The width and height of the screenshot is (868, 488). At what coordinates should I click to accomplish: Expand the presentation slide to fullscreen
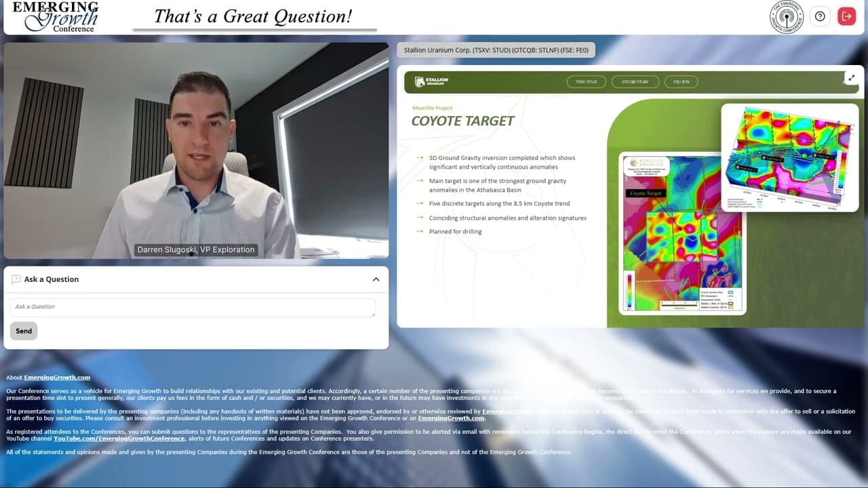coord(852,78)
